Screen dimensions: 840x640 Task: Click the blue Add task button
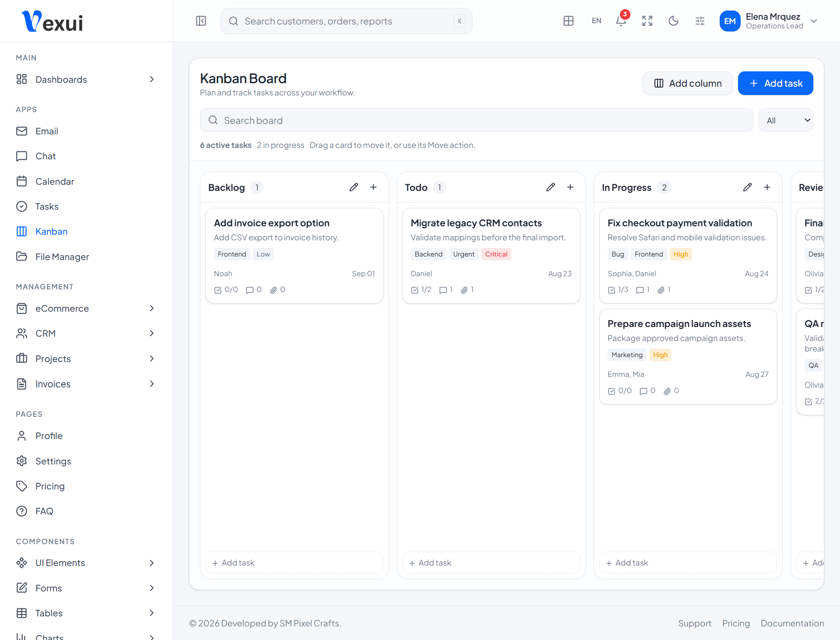[x=776, y=83]
